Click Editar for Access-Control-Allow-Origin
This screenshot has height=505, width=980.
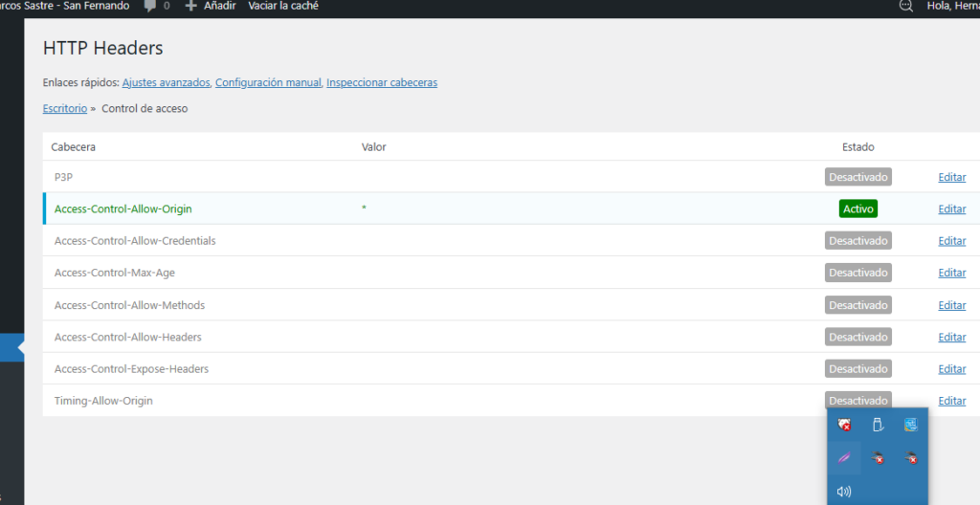tap(951, 209)
